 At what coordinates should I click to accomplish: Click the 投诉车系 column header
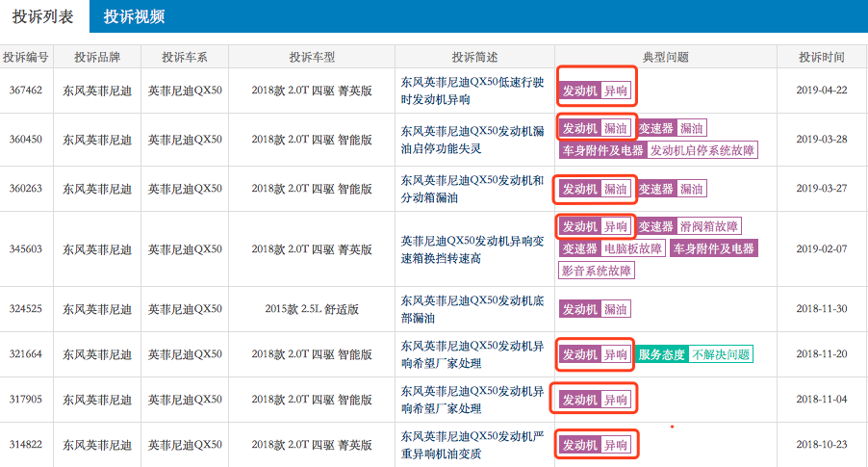tap(185, 57)
